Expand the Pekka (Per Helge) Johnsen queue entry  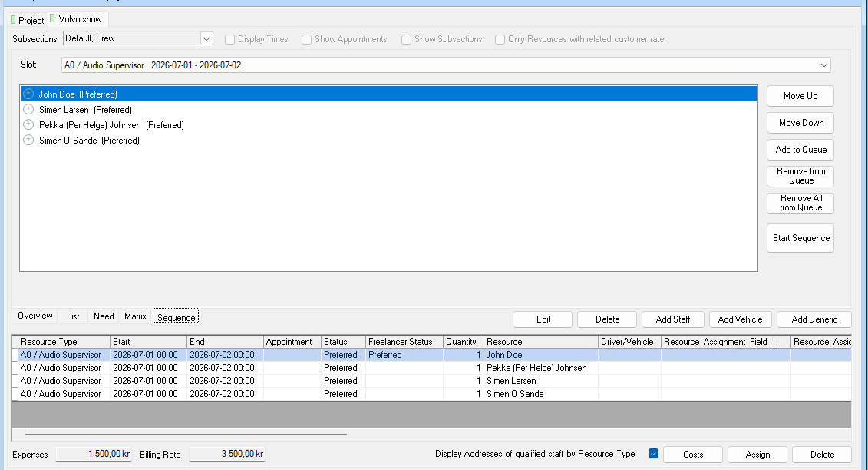tap(29, 124)
